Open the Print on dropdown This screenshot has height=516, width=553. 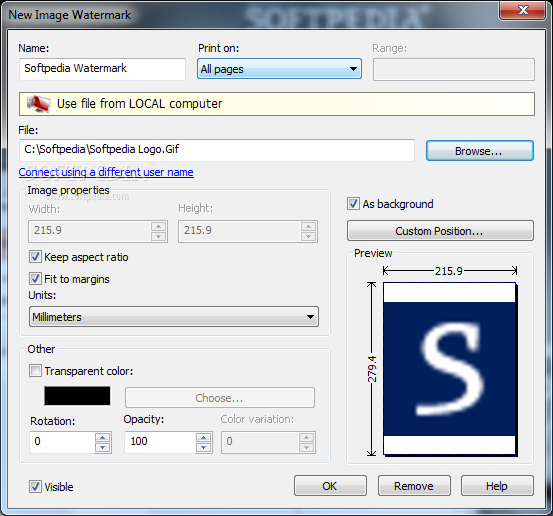279,69
